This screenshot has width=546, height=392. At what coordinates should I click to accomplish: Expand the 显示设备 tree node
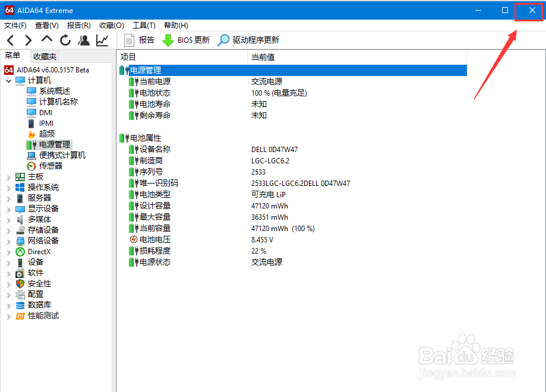tap(9, 210)
